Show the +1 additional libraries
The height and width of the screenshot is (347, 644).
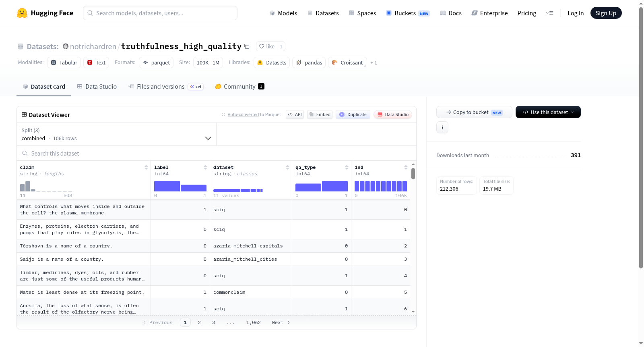point(374,63)
